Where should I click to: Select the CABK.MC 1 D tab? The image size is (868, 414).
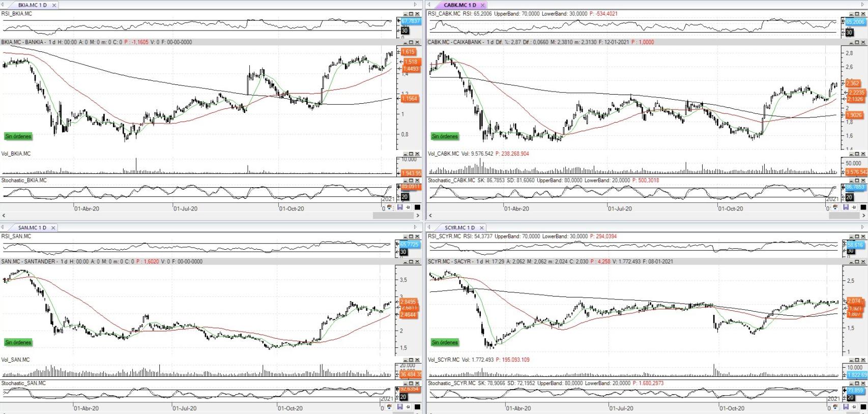[x=459, y=5]
